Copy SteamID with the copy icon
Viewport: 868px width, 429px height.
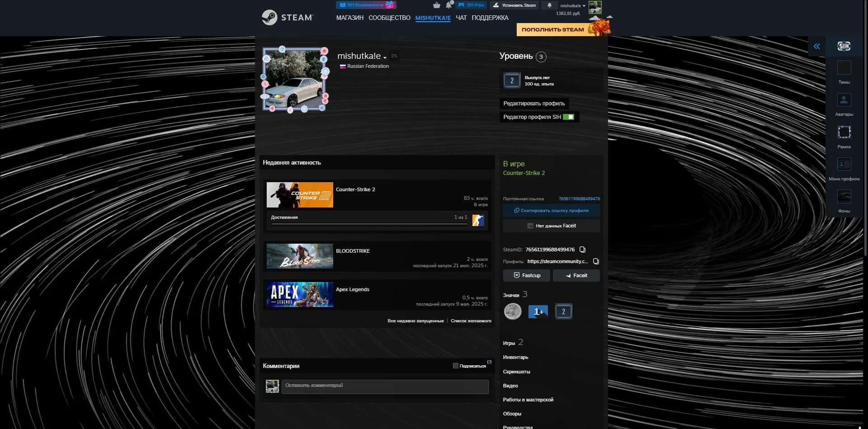[x=582, y=250]
